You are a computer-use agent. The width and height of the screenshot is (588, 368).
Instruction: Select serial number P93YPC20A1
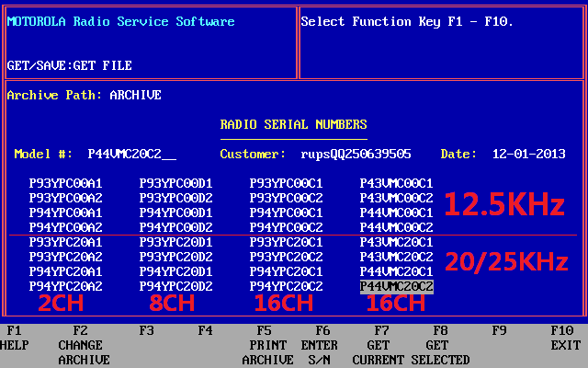click(x=65, y=242)
